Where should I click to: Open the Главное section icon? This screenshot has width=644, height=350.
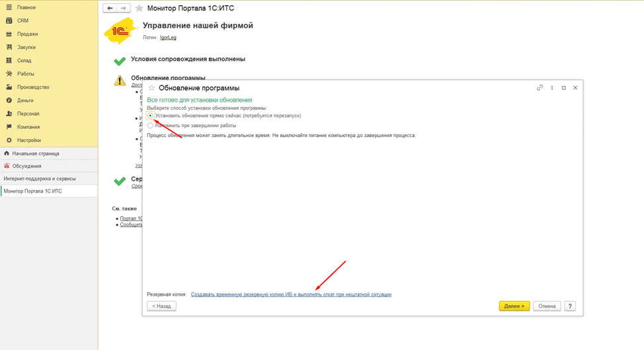[x=9, y=7]
